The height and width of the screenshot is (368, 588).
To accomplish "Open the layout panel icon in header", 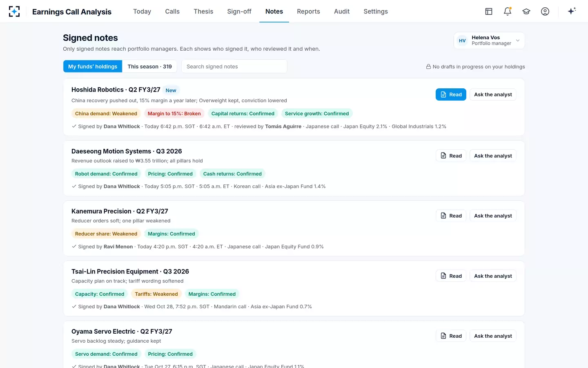I will click(489, 11).
